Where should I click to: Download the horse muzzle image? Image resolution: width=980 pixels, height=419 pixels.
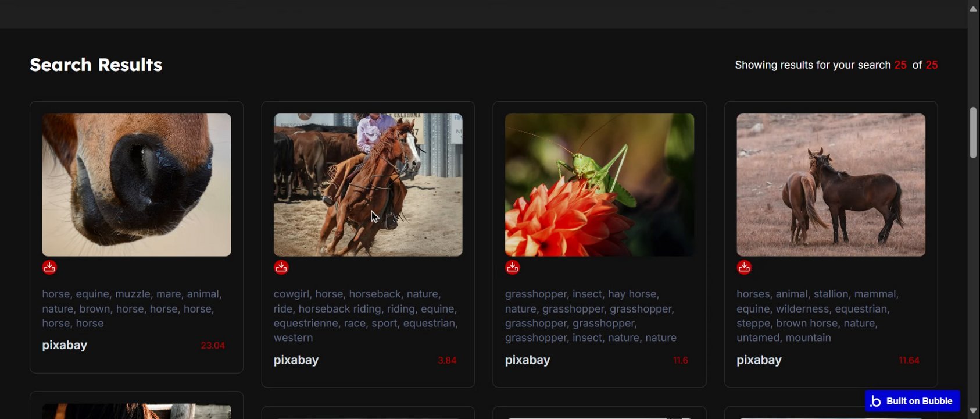pyautogui.click(x=49, y=267)
